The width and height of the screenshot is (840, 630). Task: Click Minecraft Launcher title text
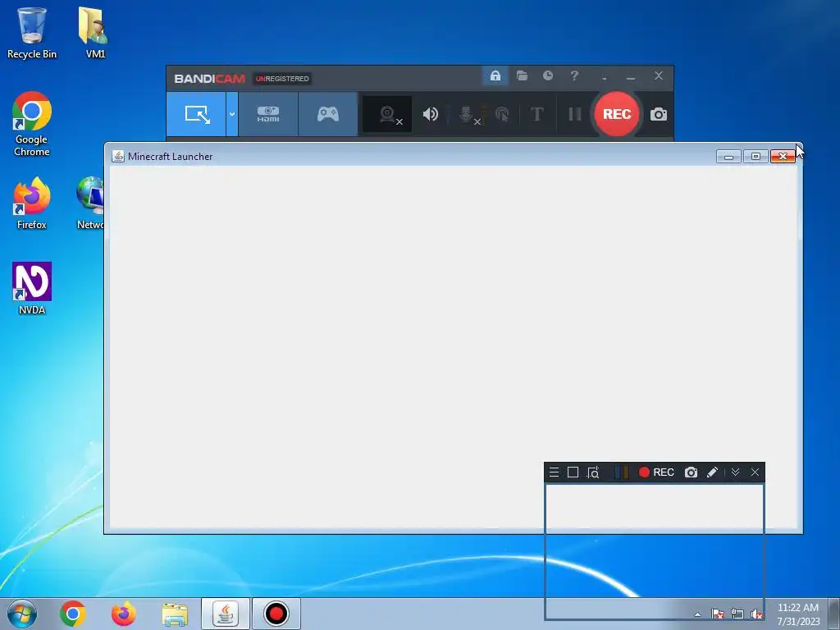(x=171, y=157)
